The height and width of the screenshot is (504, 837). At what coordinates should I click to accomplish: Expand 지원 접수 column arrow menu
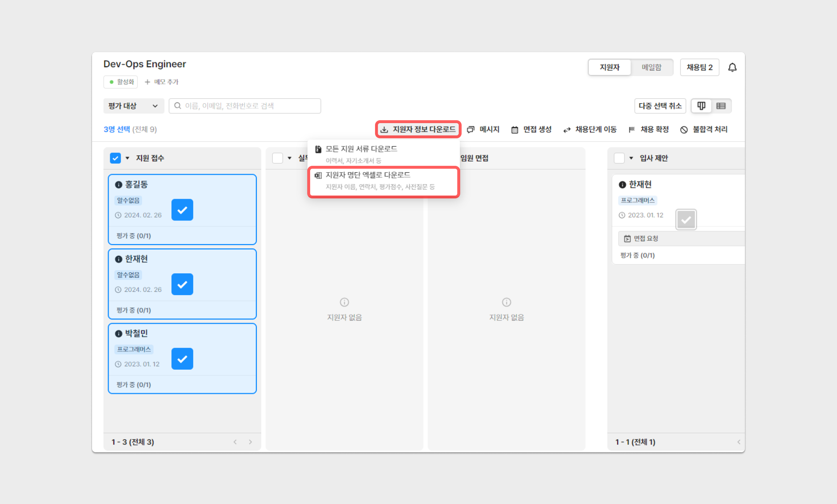(128, 158)
